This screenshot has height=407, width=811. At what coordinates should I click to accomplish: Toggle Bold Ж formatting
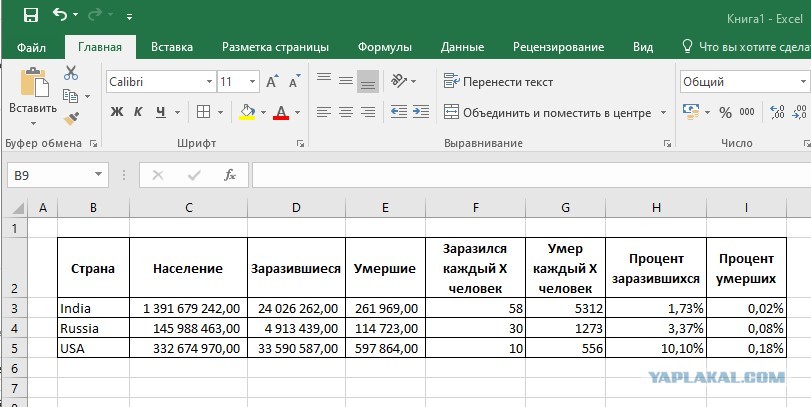117,112
